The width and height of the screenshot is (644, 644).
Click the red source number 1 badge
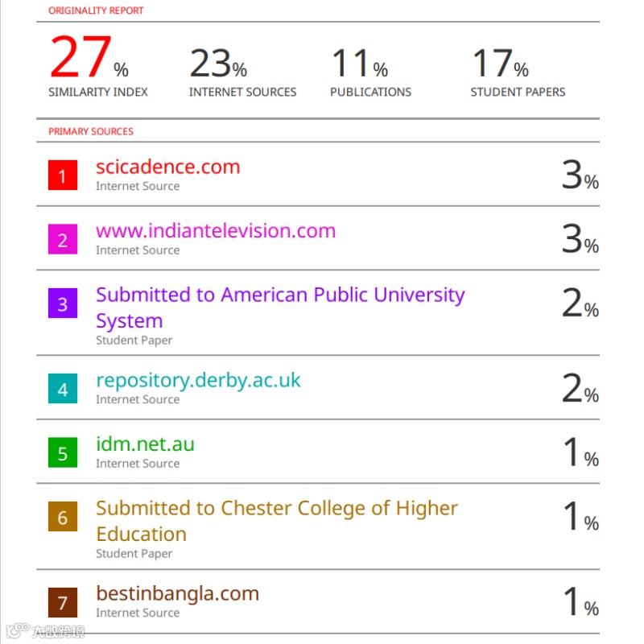click(x=63, y=175)
